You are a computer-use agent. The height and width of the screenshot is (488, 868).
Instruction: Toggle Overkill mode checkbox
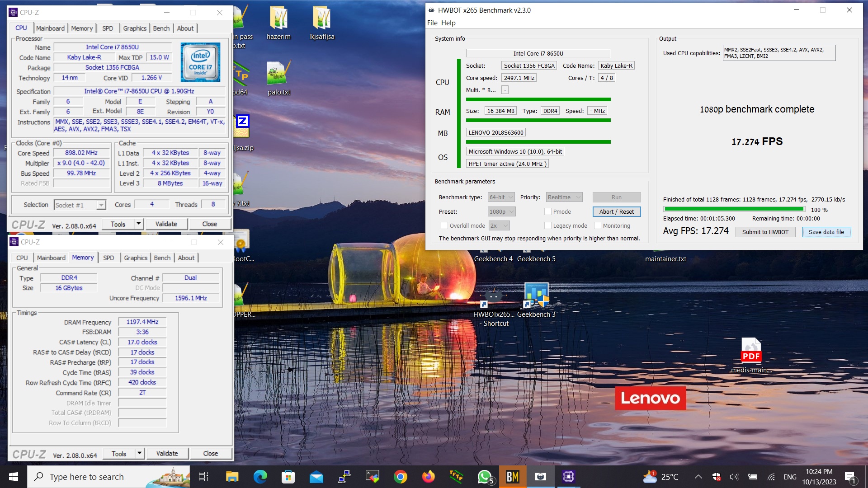pos(444,225)
